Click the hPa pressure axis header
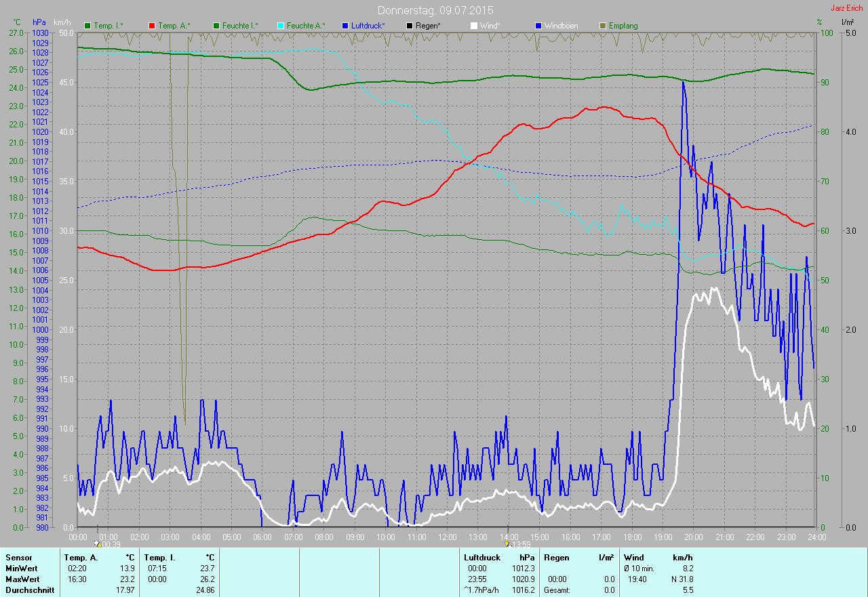 [39, 23]
